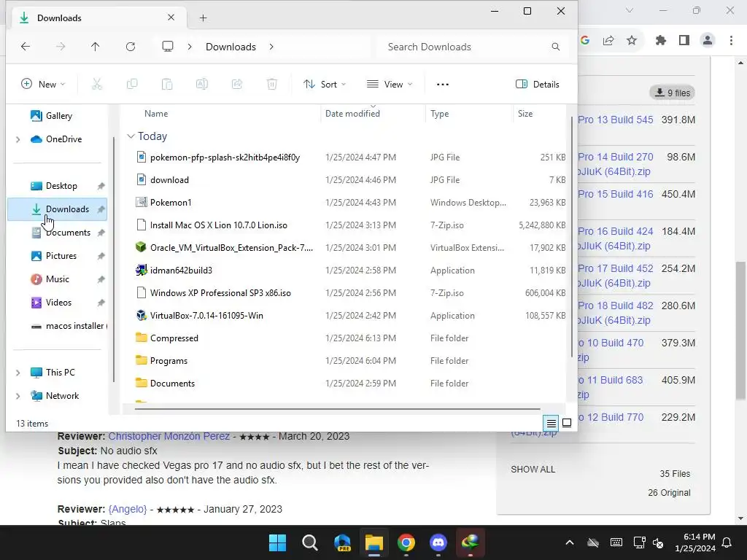Screen dimensions: 747x560
Task: Click the search magnifier in Search Downloads
Action: pos(555,47)
